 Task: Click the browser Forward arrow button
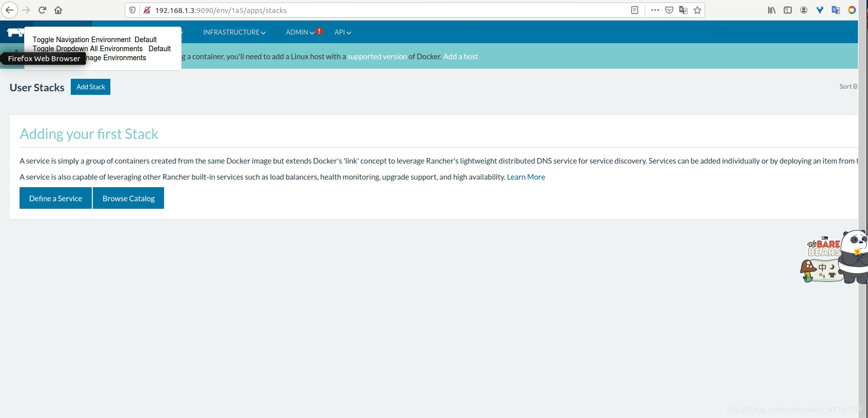coord(26,10)
